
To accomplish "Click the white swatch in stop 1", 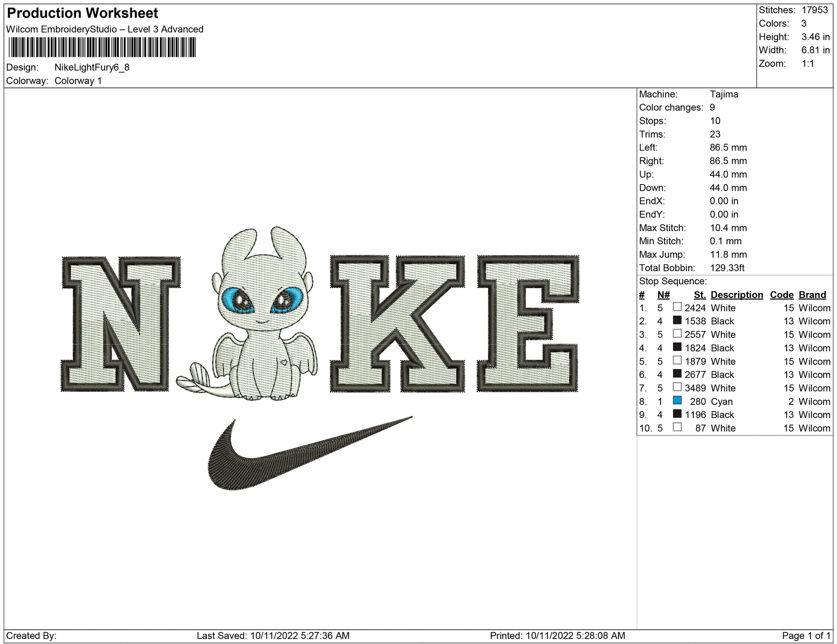I will click(x=677, y=307).
